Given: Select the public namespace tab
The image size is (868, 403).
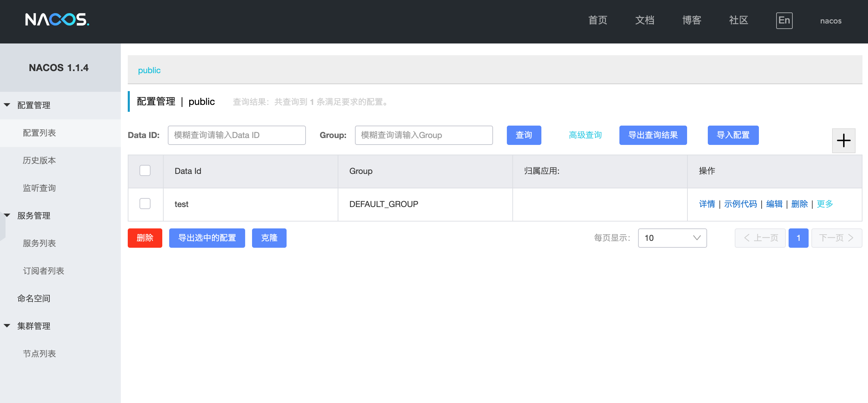Looking at the screenshot, I should (x=149, y=70).
